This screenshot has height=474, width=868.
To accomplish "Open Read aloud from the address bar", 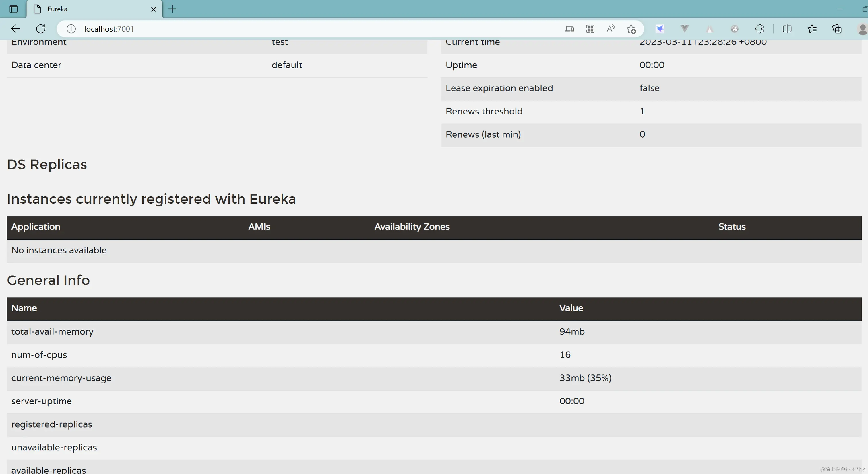I will pos(611,29).
